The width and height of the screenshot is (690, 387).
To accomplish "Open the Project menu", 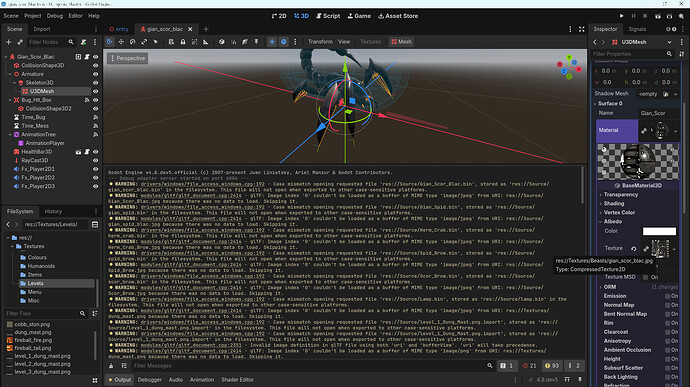I will tap(33, 16).
